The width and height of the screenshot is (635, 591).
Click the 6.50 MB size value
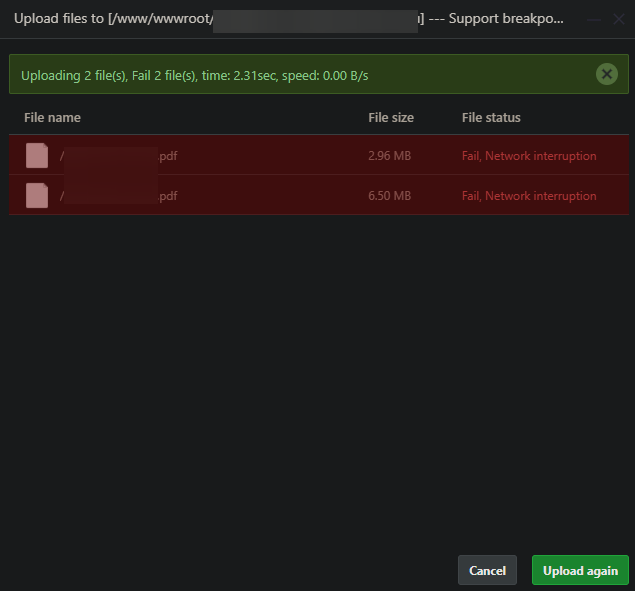[389, 196]
